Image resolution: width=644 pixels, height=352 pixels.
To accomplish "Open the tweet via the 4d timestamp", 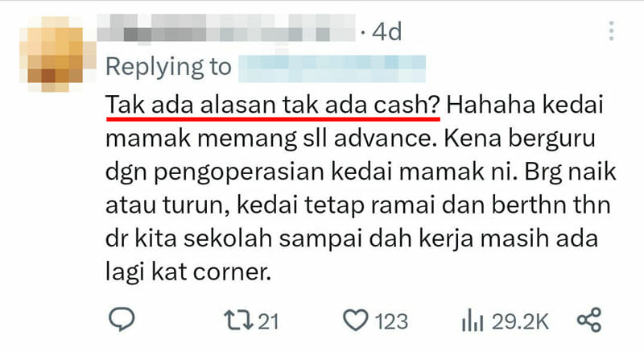I will pyautogui.click(x=386, y=31).
